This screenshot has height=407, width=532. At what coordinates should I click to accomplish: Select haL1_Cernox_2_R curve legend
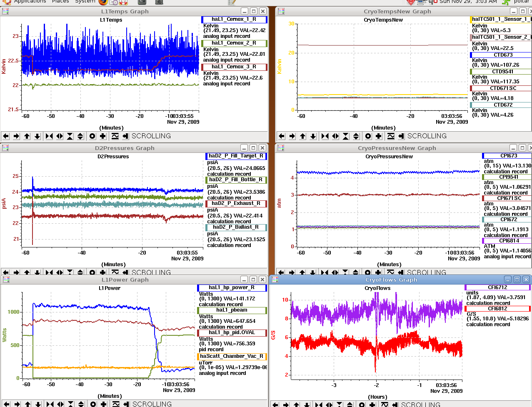click(x=234, y=43)
